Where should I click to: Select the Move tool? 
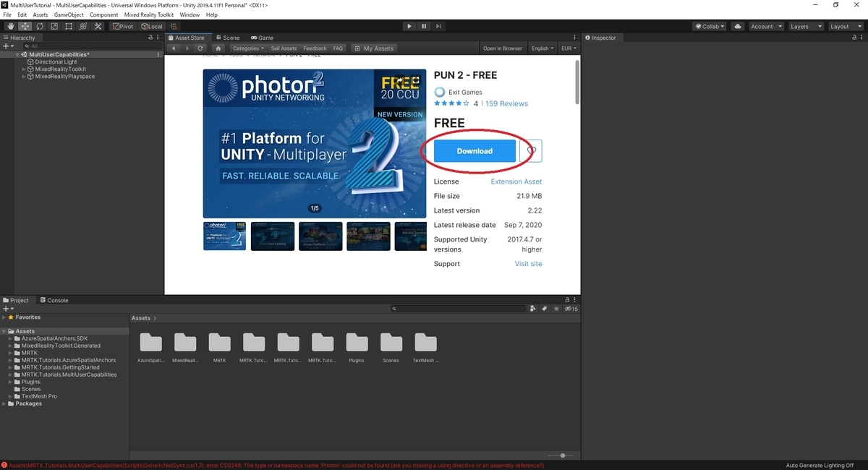tap(25, 26)
